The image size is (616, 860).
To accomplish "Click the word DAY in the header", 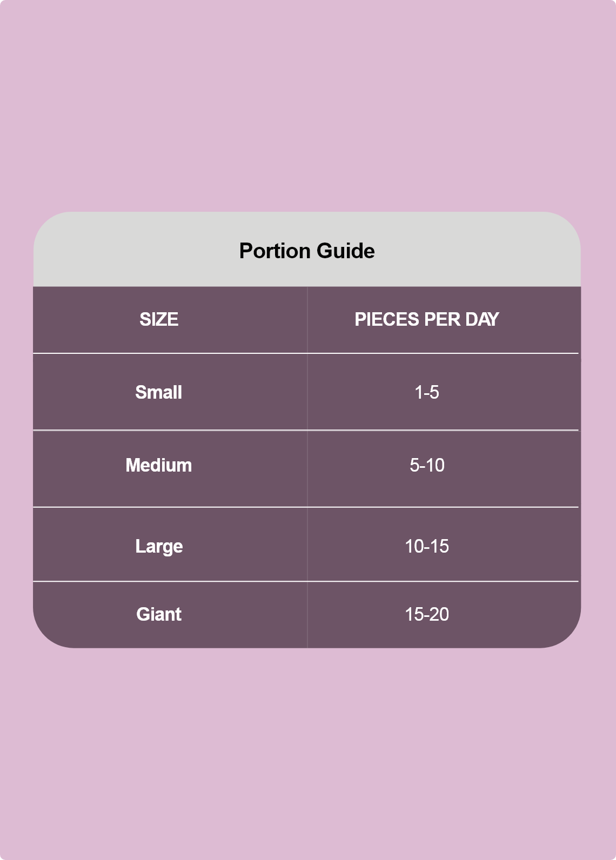I will (482, 319).
